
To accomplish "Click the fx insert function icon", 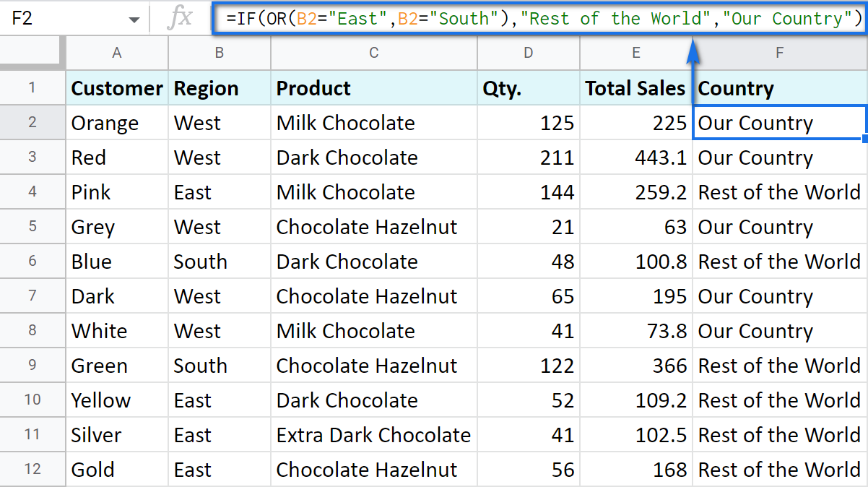I will [181, 17].
